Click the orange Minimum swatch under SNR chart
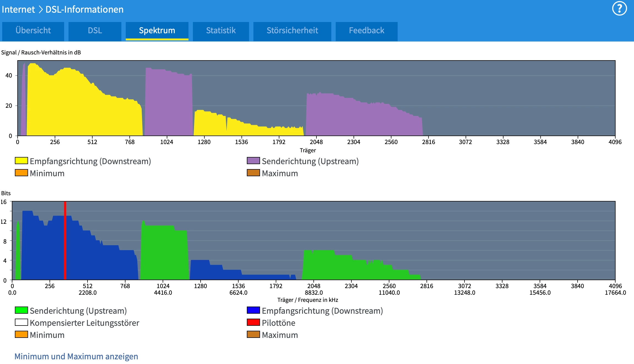 tap(21, 173)
